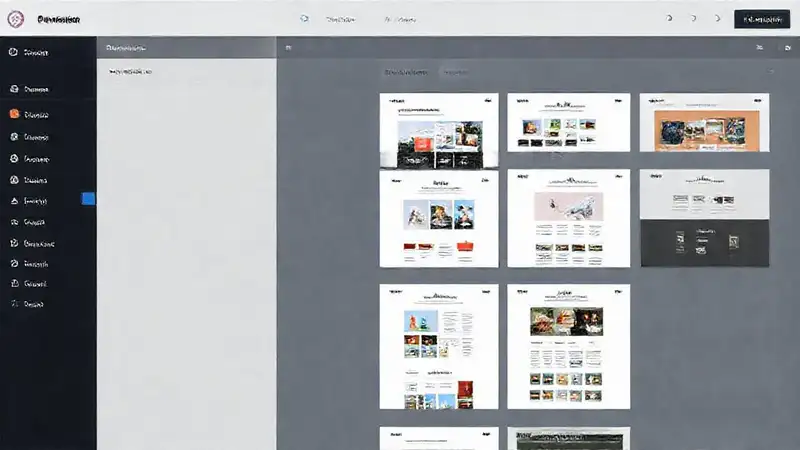Click the circular app logo in header
The image size is (800, 450).
tap(15, 19)
